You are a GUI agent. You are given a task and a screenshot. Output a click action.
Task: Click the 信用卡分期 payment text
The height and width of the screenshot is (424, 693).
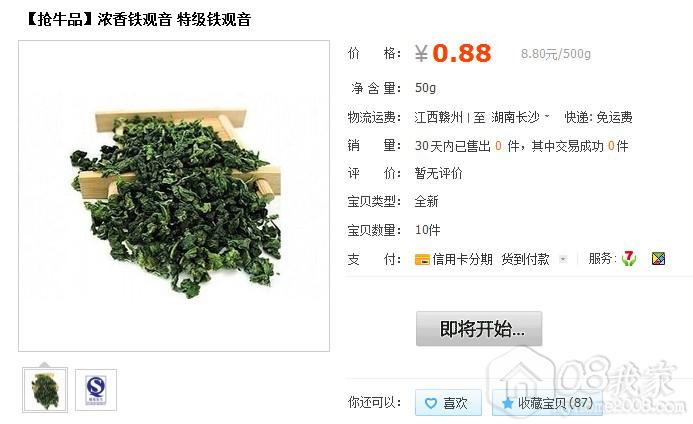[462, 259]
